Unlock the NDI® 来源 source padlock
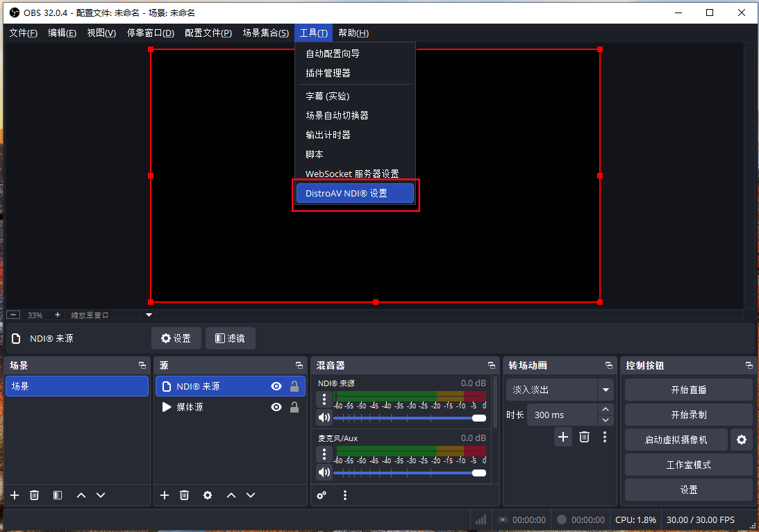This screenshot has height=532, width=759. [x=294, y=387]
